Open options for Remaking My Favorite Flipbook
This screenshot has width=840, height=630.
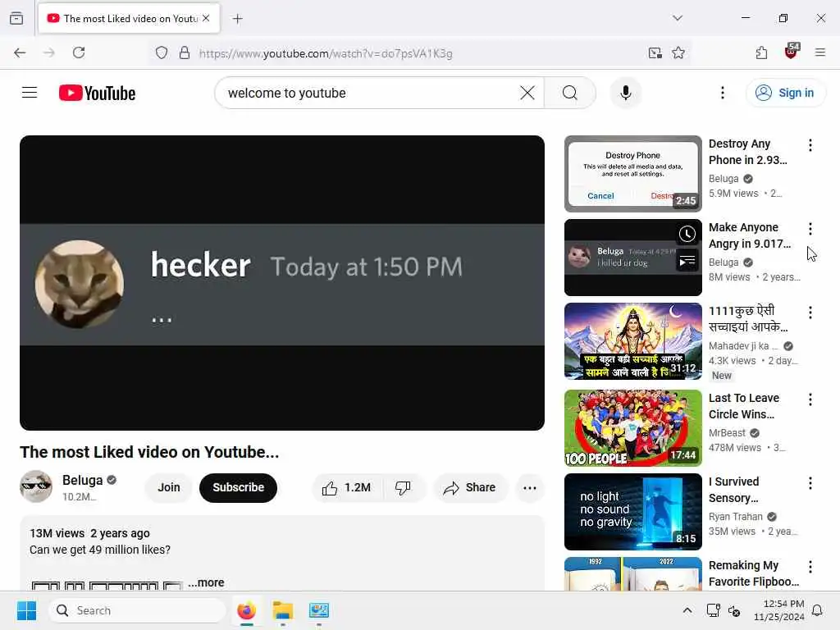pos(810,566)
